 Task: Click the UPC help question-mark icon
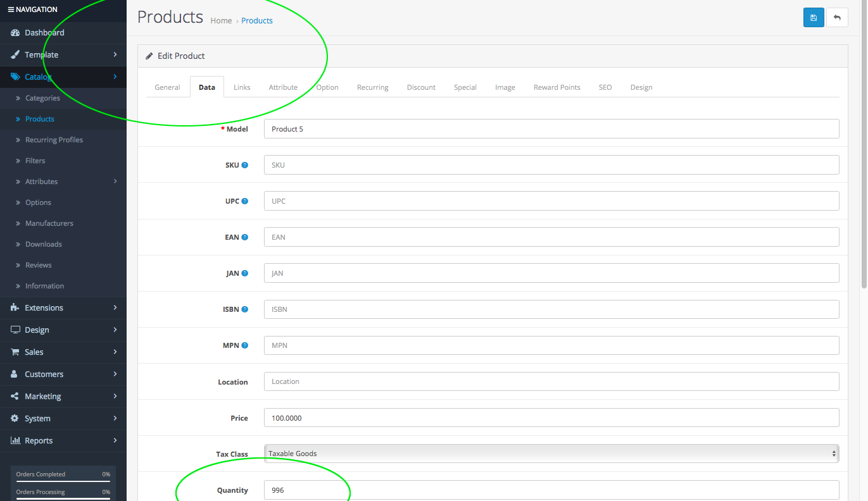(x=245, y=201)
